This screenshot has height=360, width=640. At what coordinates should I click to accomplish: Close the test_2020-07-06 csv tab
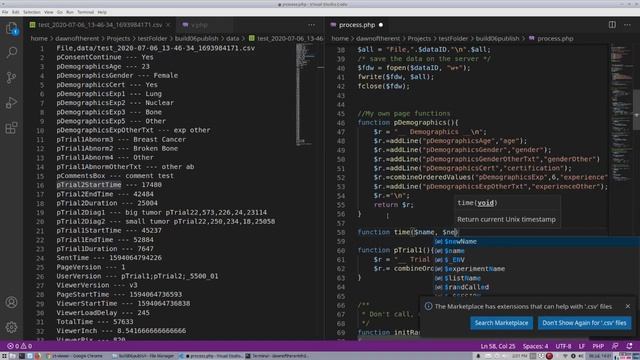click(x=168, y=25)
